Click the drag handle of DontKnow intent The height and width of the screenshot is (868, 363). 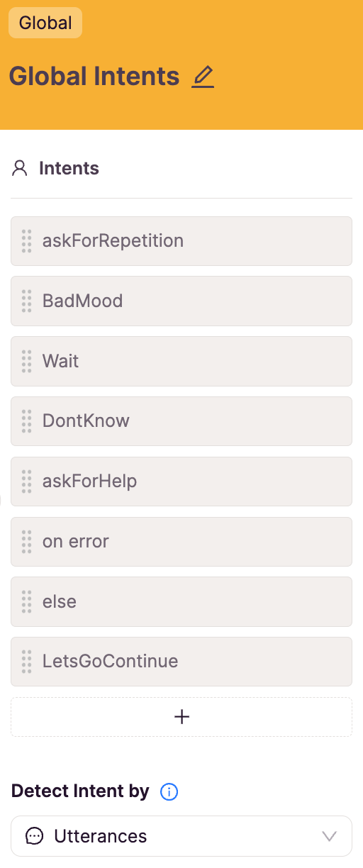pyautogui.click(x=27, y=421)
